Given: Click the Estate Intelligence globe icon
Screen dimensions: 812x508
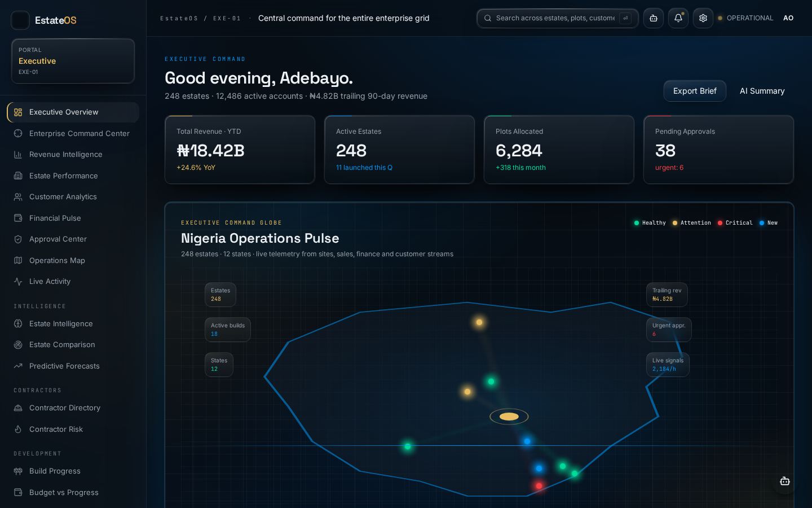Looking at the screenshot, I should pyautogui.click(x=18, y=323).
